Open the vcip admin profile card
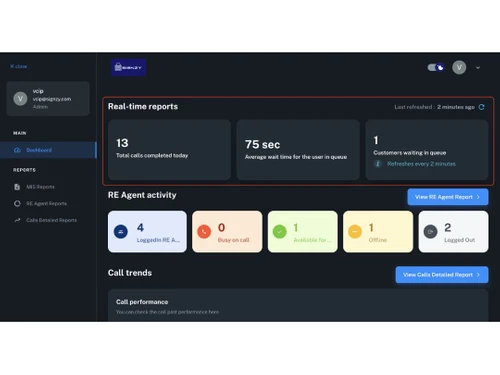The width and height of the screenshot is (500, 375). 48,99
